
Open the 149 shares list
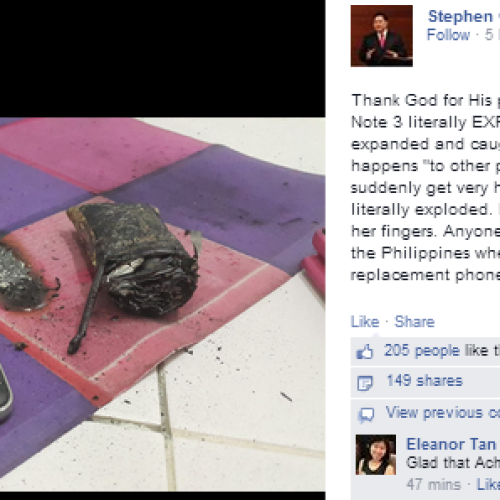coord(425,381)
